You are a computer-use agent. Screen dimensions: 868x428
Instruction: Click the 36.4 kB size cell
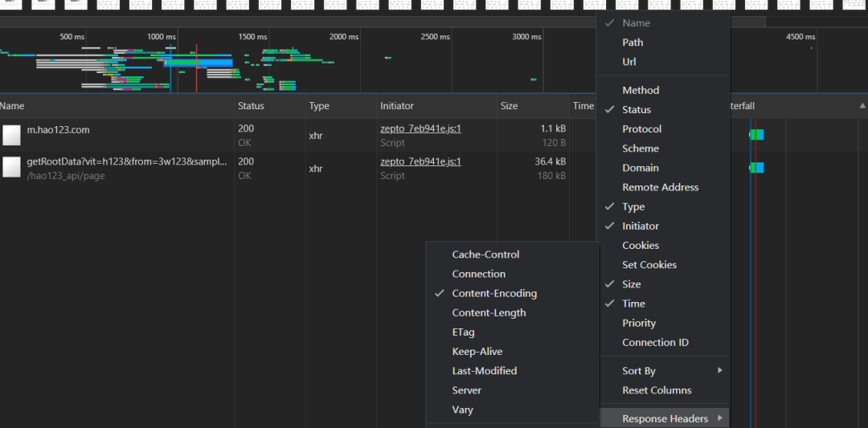coord(551,161)
